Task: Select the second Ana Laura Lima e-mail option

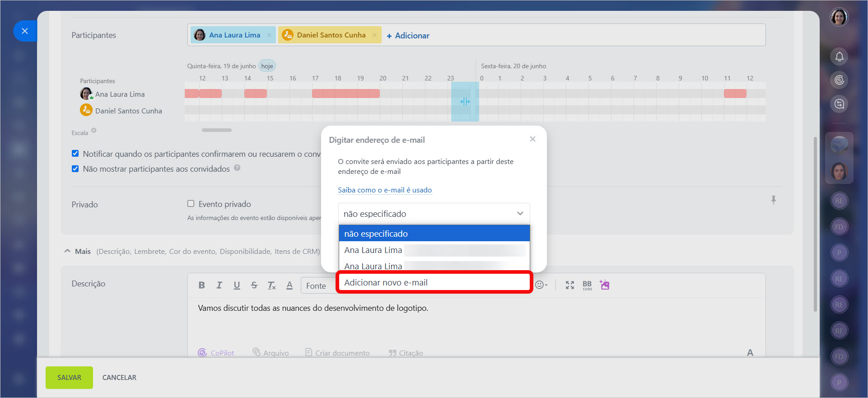Action: point(434,266)
